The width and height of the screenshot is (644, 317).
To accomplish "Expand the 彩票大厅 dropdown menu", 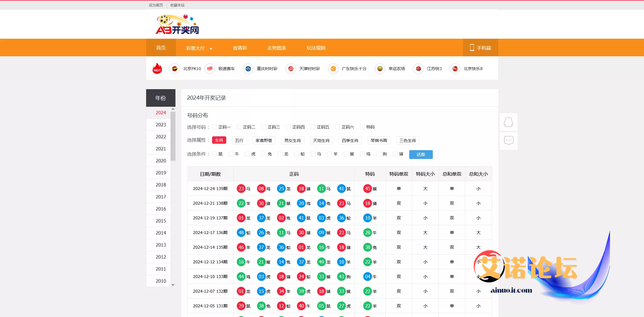I will (199, 48).
